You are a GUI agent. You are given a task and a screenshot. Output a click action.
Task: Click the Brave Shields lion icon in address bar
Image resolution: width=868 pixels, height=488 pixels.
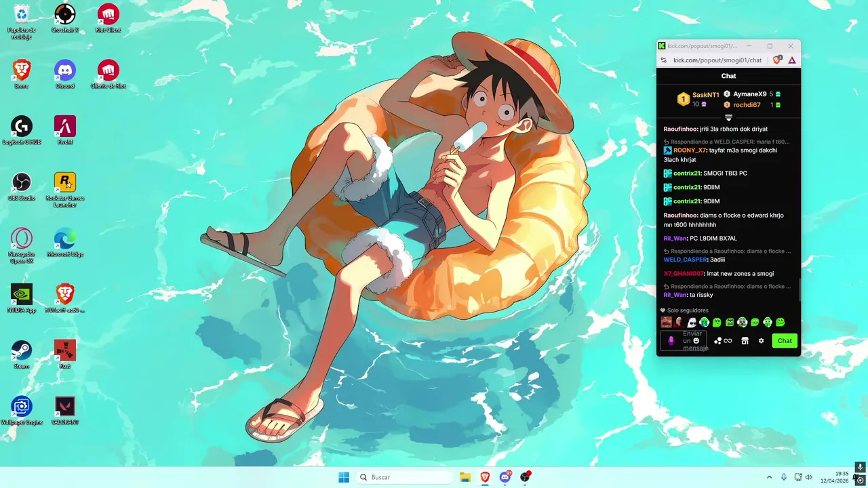click(777, 60)
